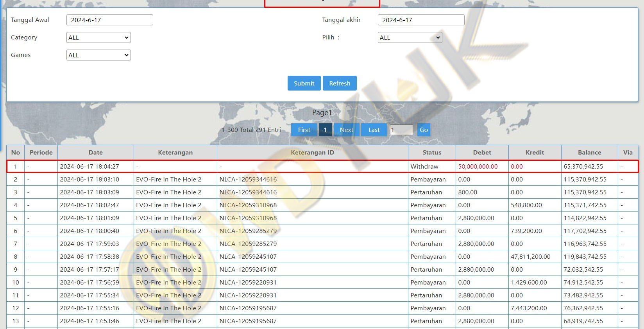Click balance 119,843,742.55
The image size is (644, 329).
[x=585, y=256]
